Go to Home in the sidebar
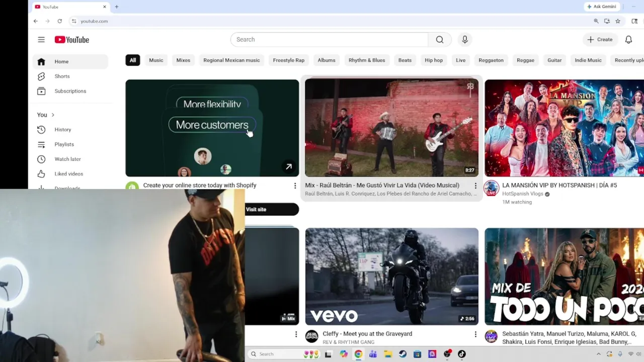This screenshot has width=644, height=362. (x=70, y=61)
